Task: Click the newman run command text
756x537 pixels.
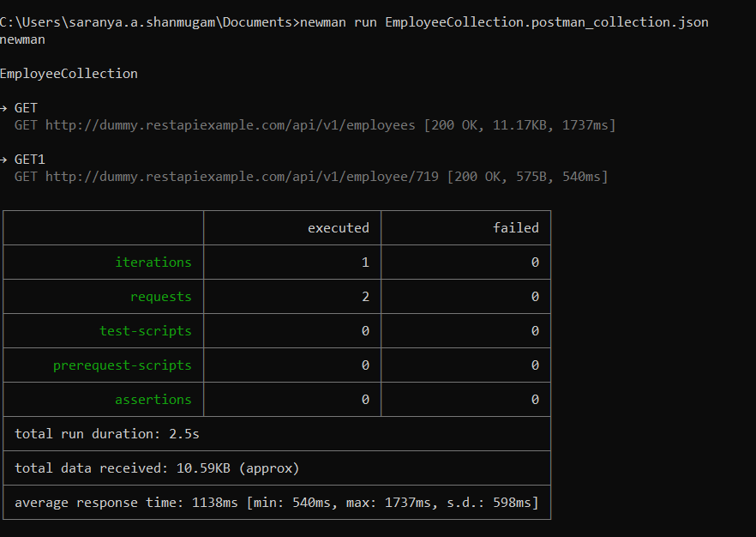Action: pos(504,22)
